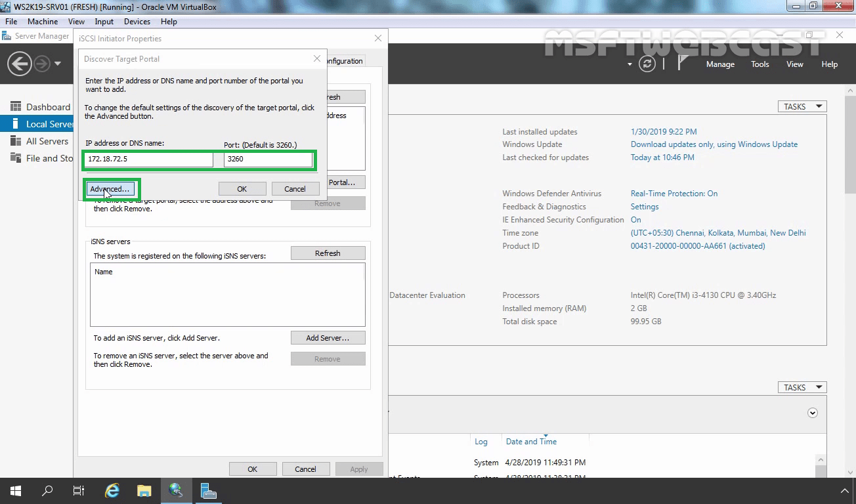Viewport: 856px width, 504px height.
Task: Navigate back with the back arrow
Action: coord(20,64)
